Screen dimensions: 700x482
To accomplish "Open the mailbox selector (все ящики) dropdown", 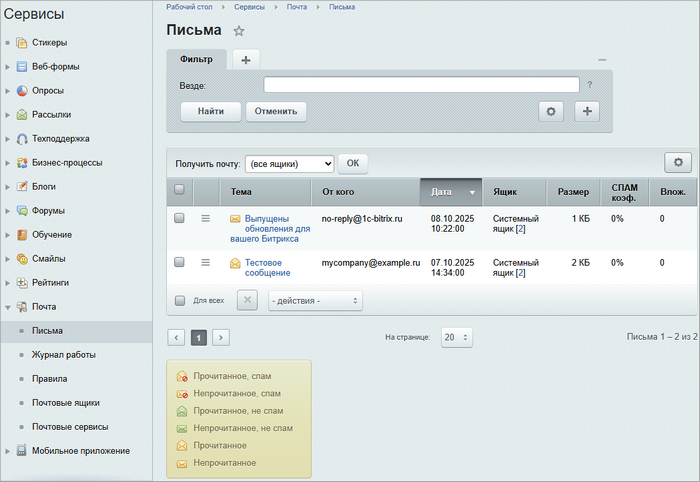I will pyautogui.click(x=289, y=163).
